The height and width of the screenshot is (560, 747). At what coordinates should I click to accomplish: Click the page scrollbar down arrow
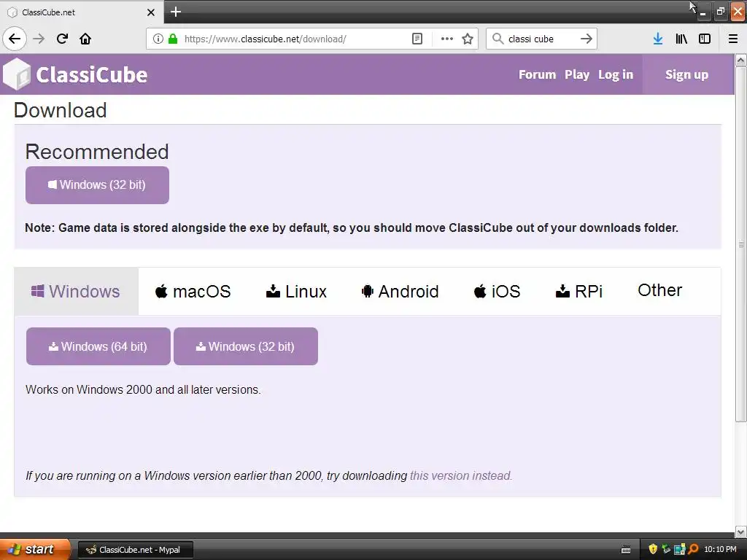[740, 532]
